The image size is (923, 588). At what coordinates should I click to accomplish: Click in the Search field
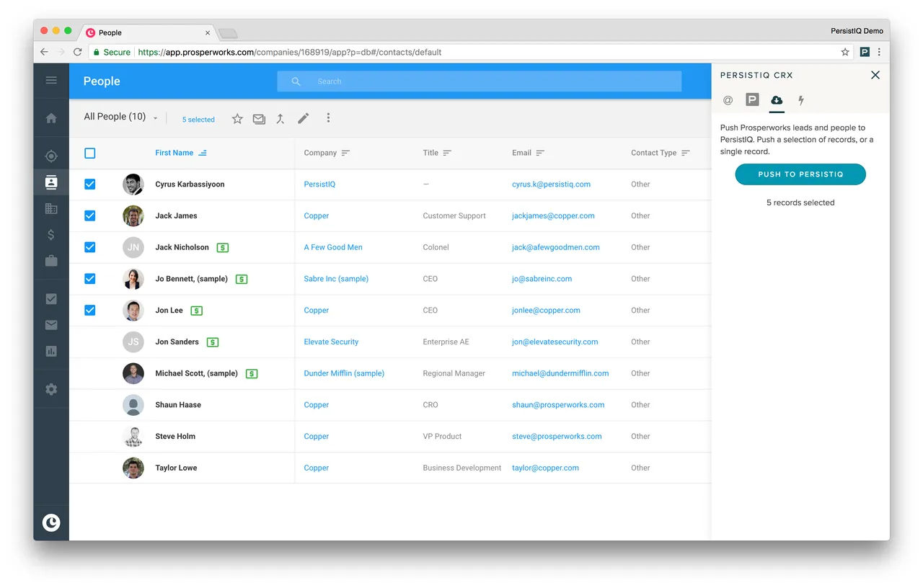[x=480, y=81]
